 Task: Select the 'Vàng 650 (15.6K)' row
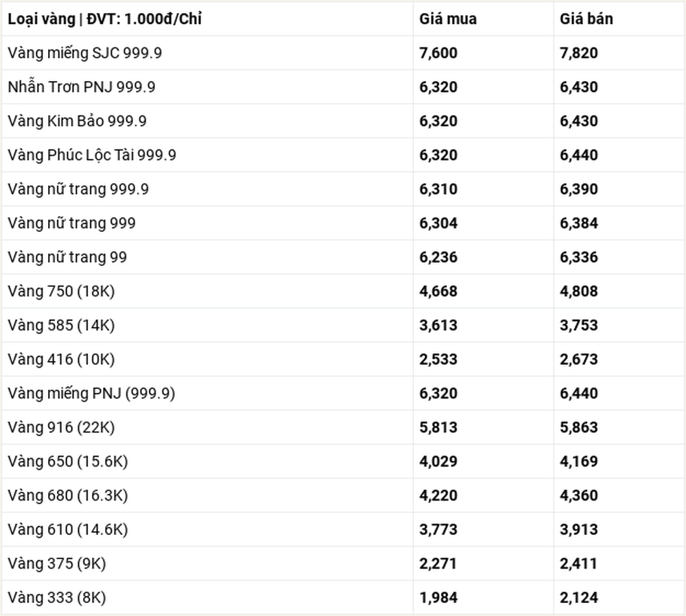coord(343,462)
